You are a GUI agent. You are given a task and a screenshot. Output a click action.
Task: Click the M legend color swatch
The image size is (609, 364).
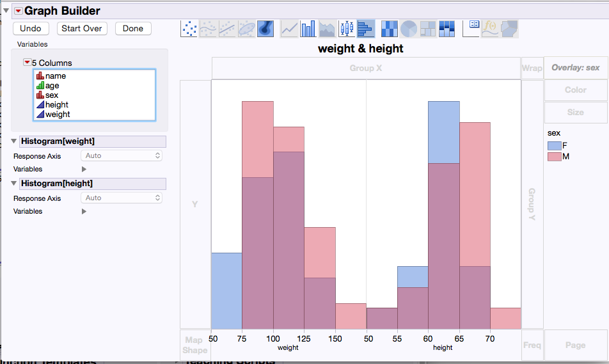554,157
